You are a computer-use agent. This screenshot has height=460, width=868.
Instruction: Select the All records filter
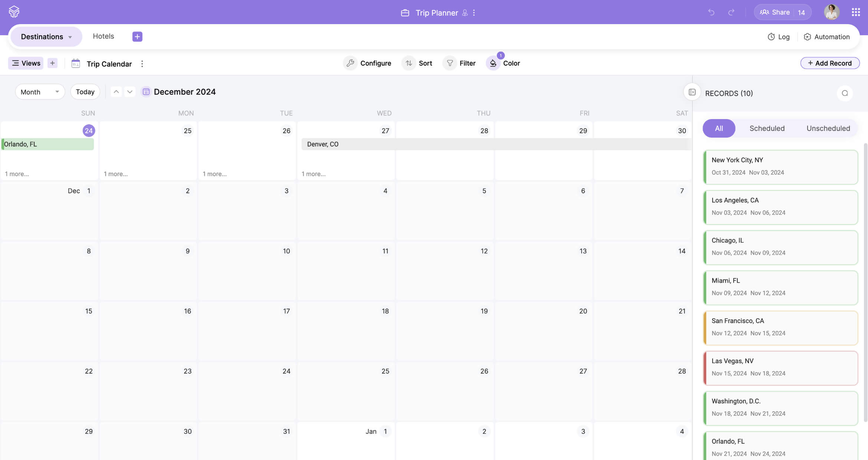[719, 128]
